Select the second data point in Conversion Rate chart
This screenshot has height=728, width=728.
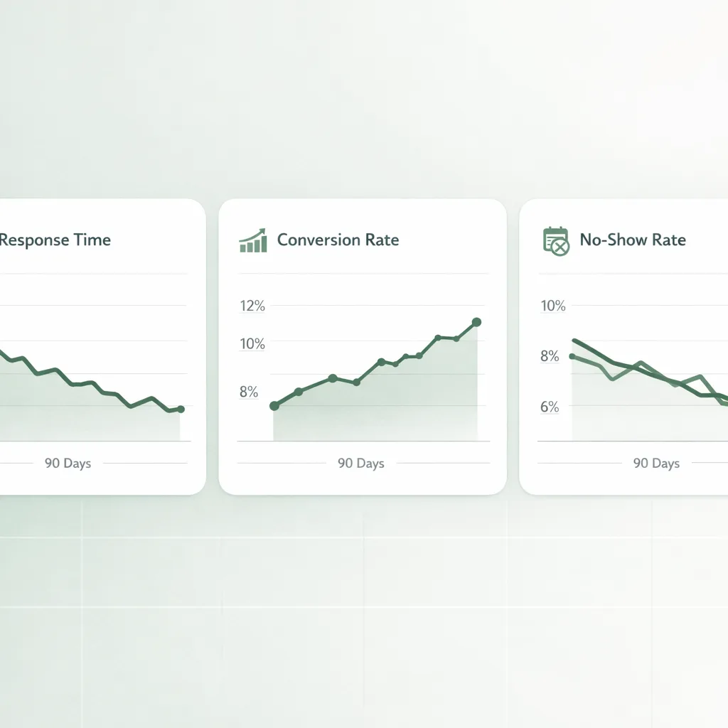[x=299, y=392]
